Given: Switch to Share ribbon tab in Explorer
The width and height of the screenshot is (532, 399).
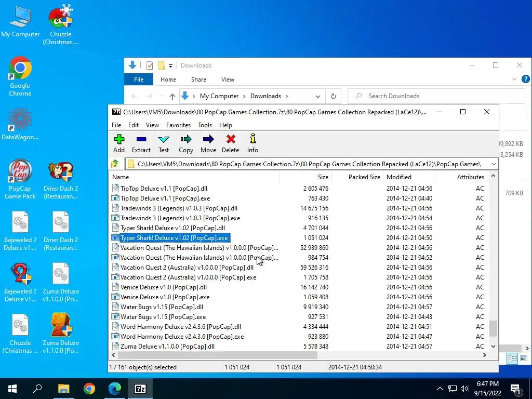Looking at the screenshot, I should (x=198, y=79).
